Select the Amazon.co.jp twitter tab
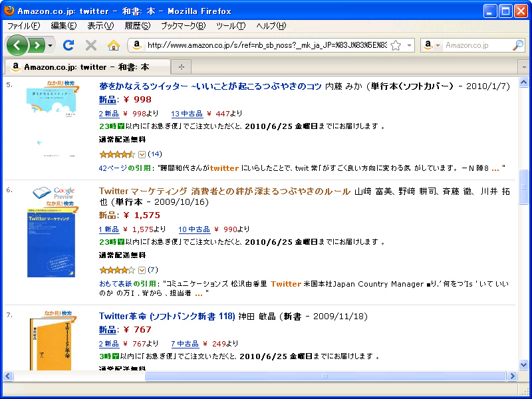 pos(86,66)
